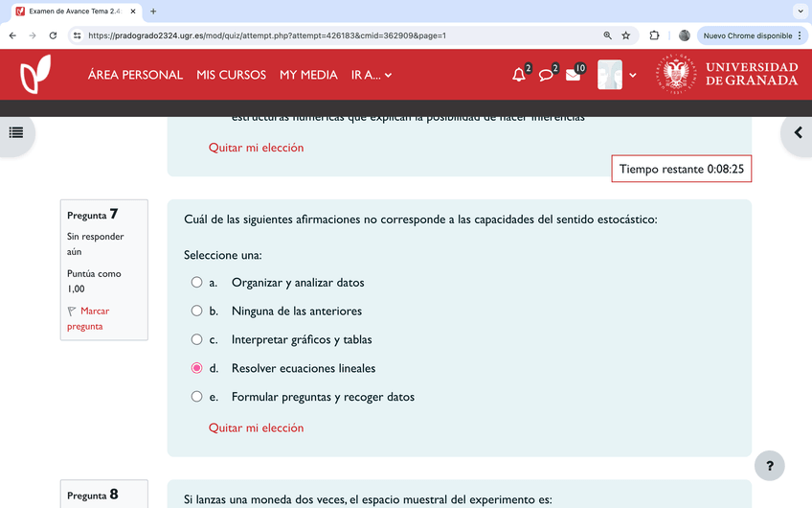The height and width of the screenshot is (508, 812).
Task: Open the tab search dropdown
Action: (x=801, y=11)
